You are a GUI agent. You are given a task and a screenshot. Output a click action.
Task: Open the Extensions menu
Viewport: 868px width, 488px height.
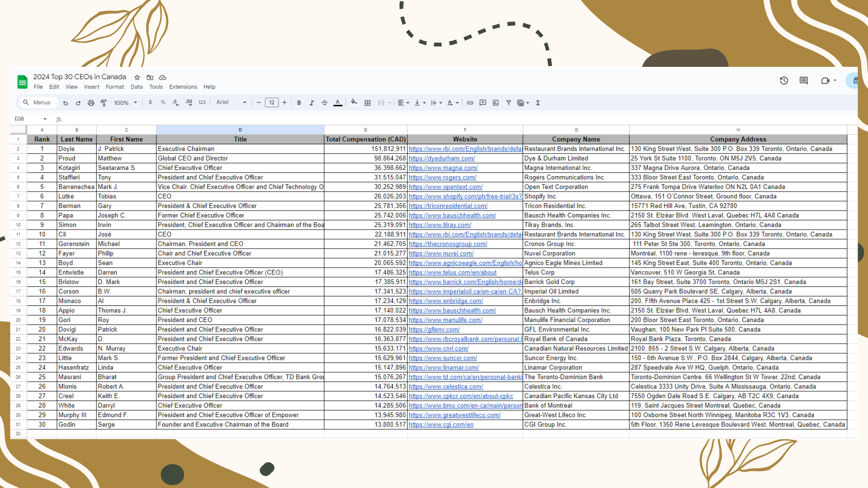pos(183,87)
